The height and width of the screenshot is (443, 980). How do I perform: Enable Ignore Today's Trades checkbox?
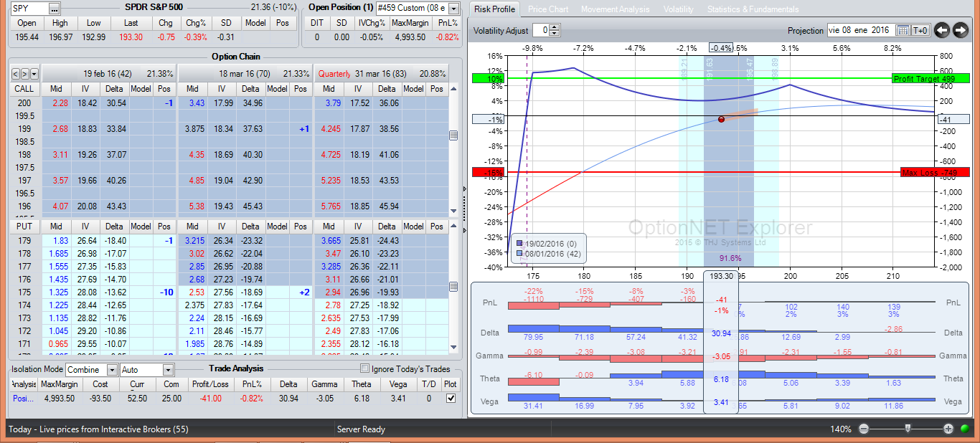click(364, 369)
